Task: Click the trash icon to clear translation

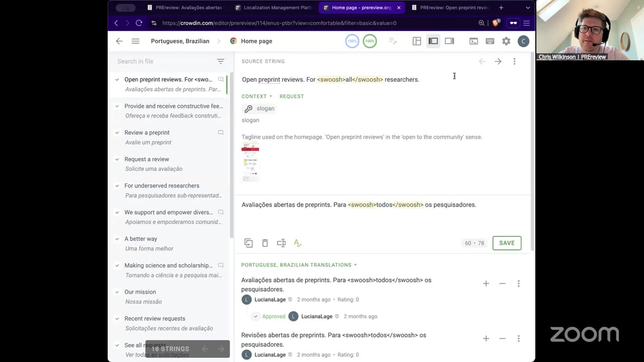Action: coord(265,243)
